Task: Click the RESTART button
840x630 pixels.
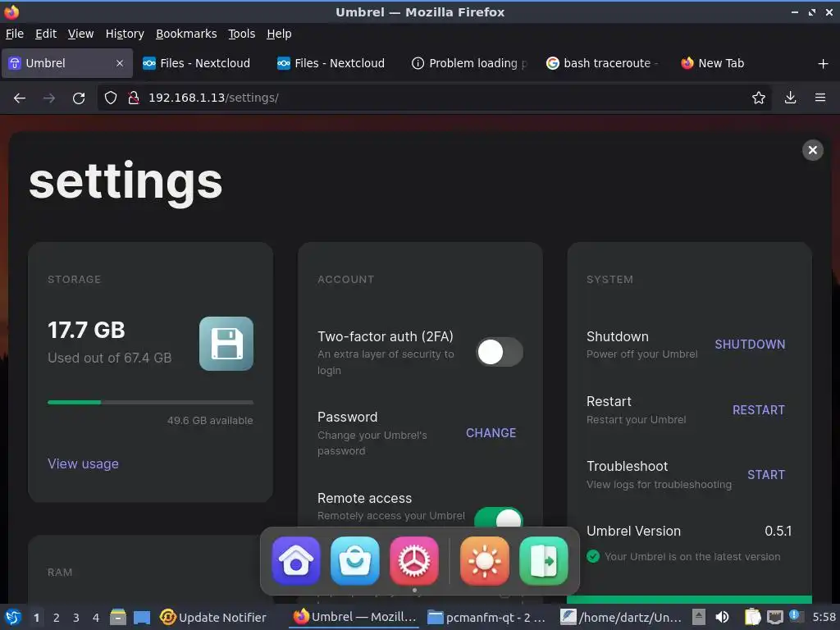Action: (758, 410)
